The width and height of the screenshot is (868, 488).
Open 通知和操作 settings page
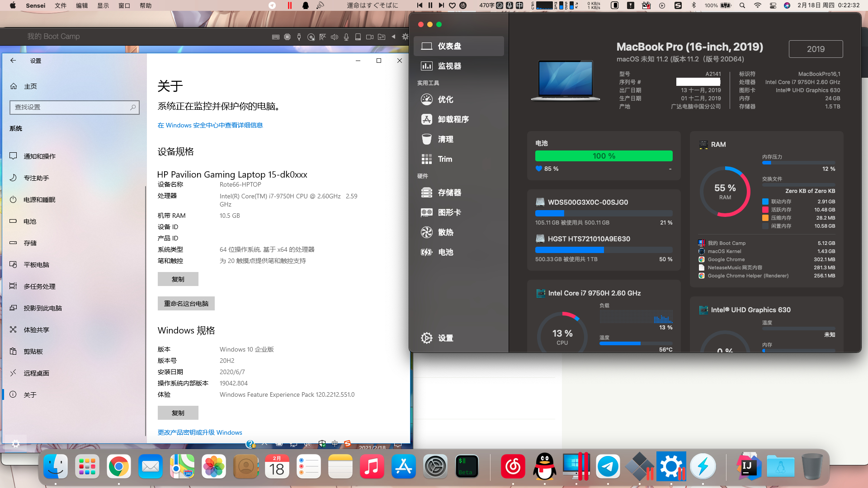73,156
